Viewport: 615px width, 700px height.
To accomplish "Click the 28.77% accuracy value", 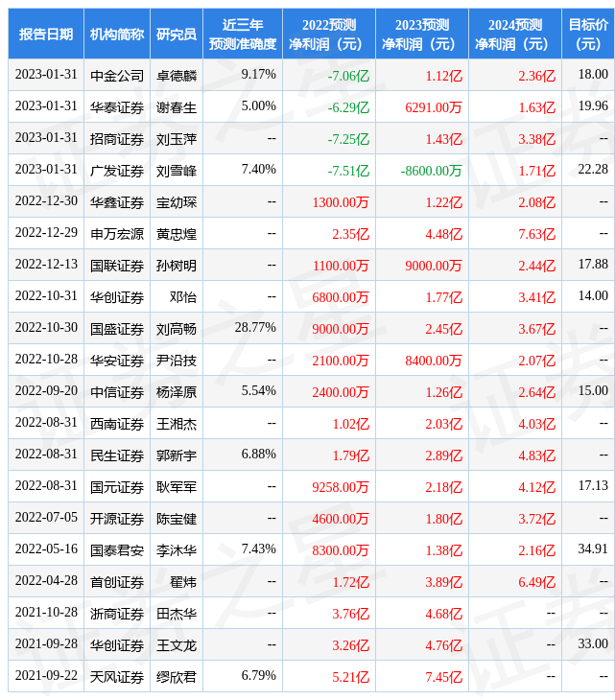I will [255, 327].
